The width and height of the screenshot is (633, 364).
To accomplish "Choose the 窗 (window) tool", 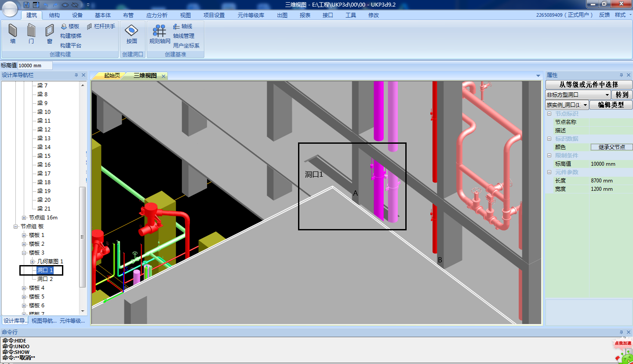I will tap(50, 33).
